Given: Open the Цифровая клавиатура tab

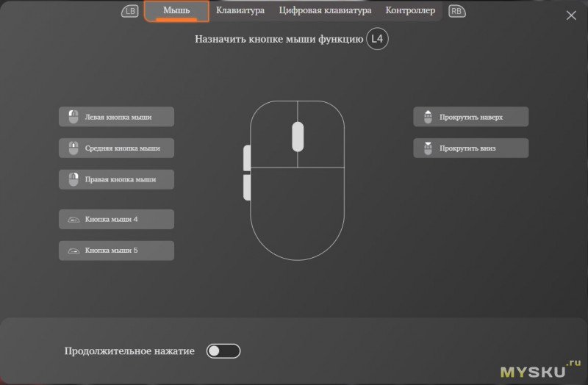Looking at the screenshot, I should [x=325, y=11].
